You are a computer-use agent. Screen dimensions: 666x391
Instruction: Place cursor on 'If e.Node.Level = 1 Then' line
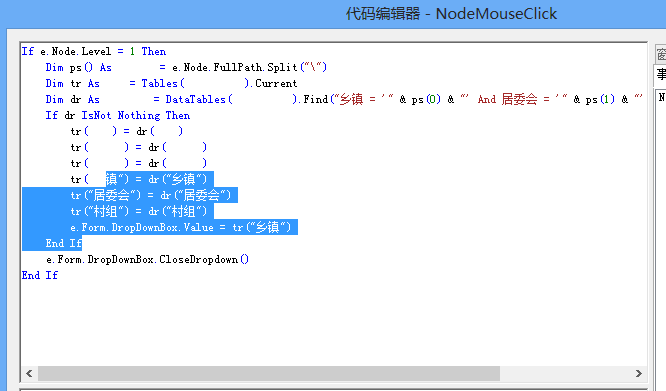[94, 51]
